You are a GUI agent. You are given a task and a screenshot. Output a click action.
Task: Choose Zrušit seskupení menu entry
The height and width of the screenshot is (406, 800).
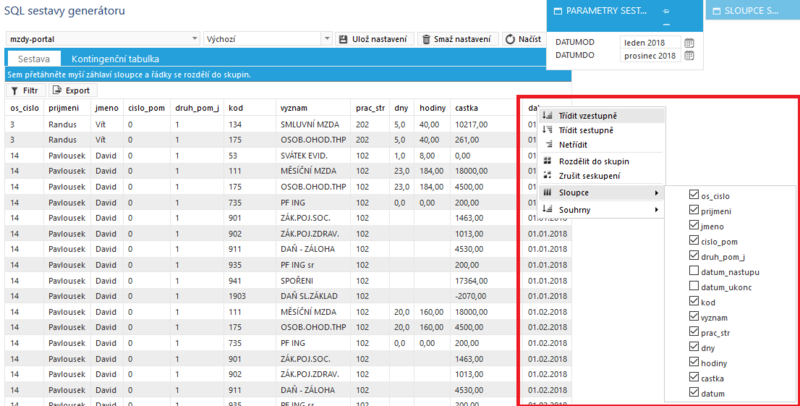click(602, 175)
